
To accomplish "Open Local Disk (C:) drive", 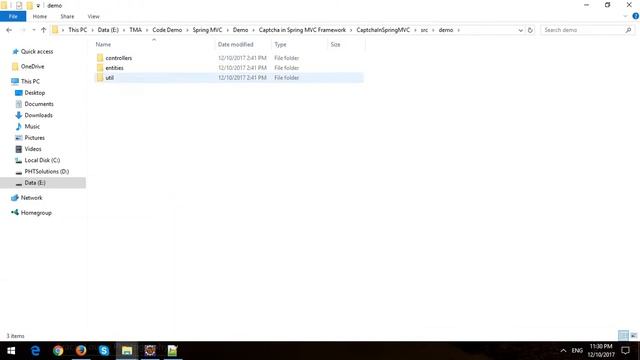I will click(x=42, y=160).
